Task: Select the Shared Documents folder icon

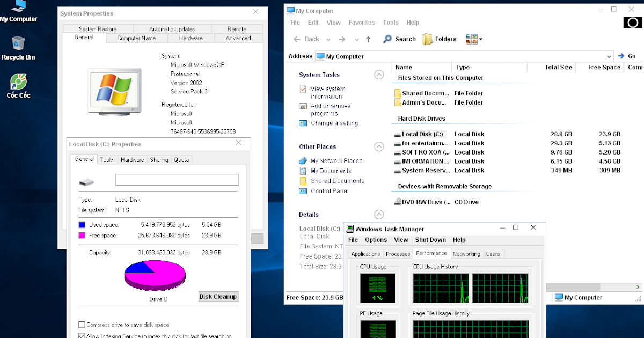Action: [x=398, y=93]
